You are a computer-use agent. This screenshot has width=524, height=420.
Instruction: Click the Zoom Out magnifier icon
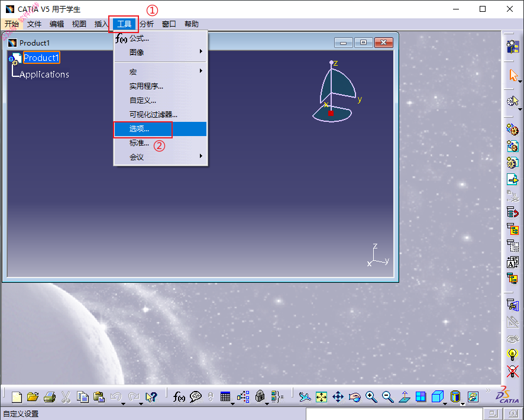pos(387,397)
